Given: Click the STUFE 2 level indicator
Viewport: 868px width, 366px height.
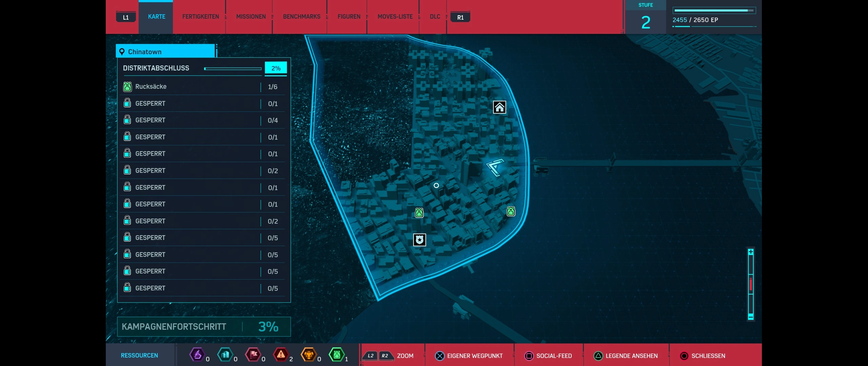Looking at the screenshot, I should click(x=646, y=17).
